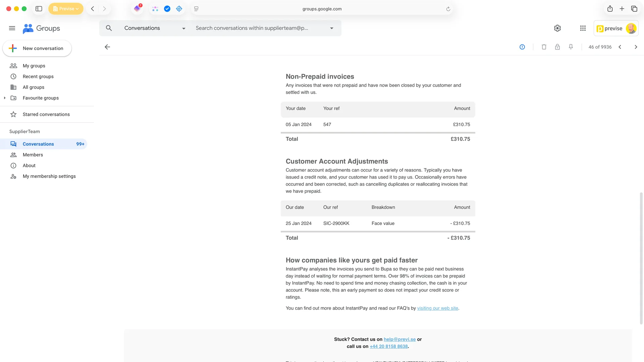Click the New conversation button
Image resolution: width=644 pixels, height=362 pixels.
(x=37, y=48)
